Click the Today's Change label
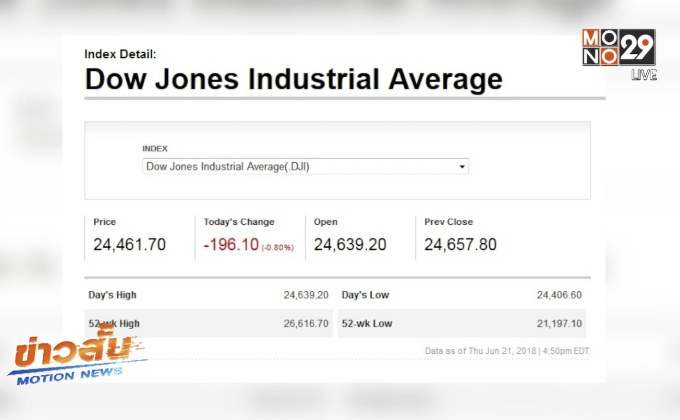Image resolution: width=680 pixels, height=420 pixels. coord(238,222)
